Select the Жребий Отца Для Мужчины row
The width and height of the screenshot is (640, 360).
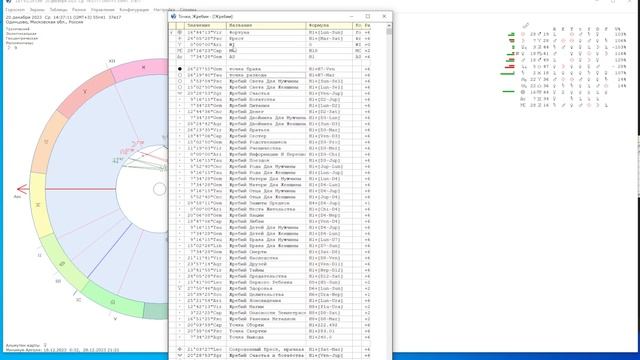[269, 191]
